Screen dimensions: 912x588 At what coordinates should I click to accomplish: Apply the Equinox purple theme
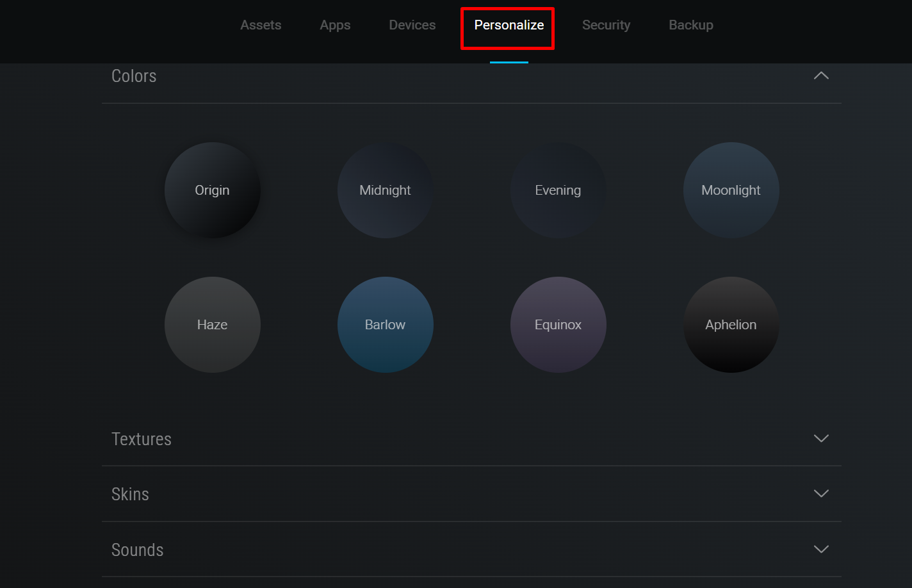click(558, 325)
